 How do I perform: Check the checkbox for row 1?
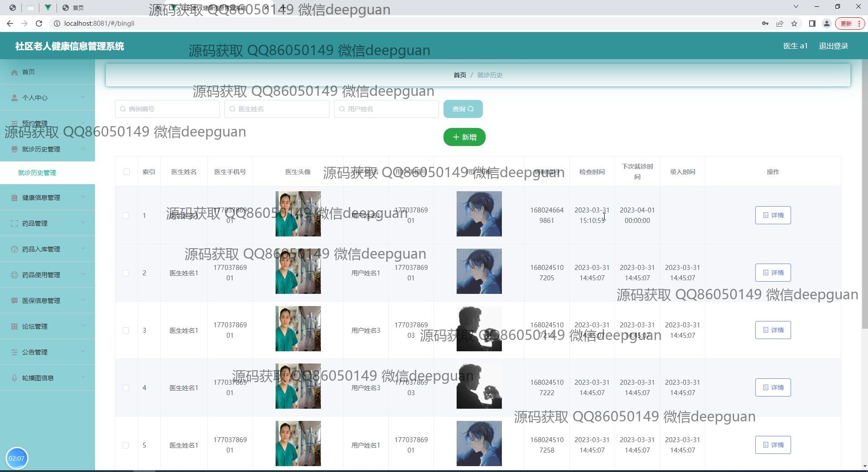click(126, 216)
